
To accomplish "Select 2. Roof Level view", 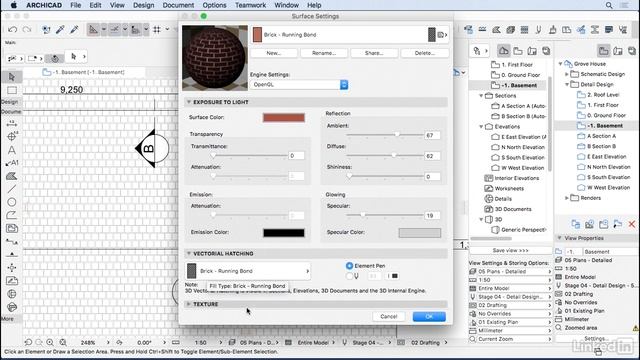I will pos(603,95).
